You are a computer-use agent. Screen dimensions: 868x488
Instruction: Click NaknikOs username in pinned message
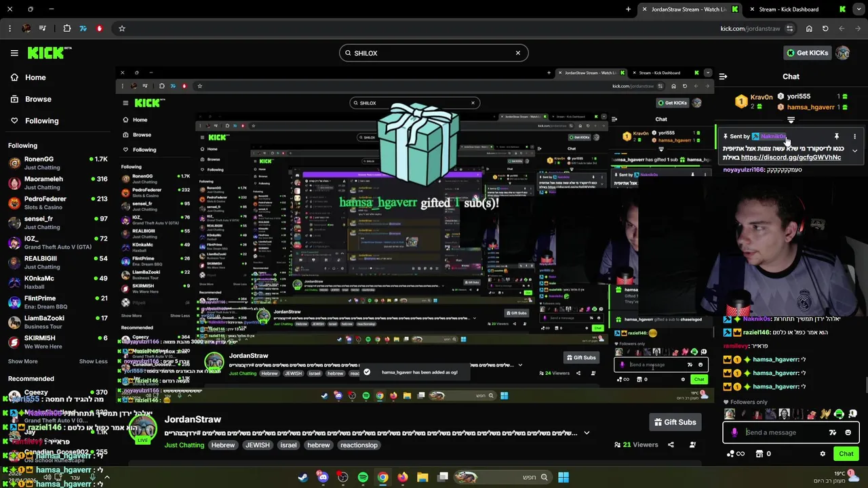[x=773, y=136]
